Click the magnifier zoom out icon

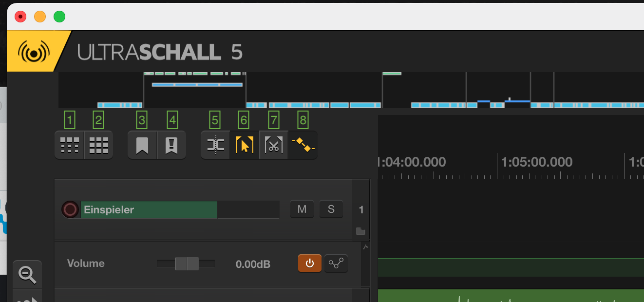click(x=27, y=275)
